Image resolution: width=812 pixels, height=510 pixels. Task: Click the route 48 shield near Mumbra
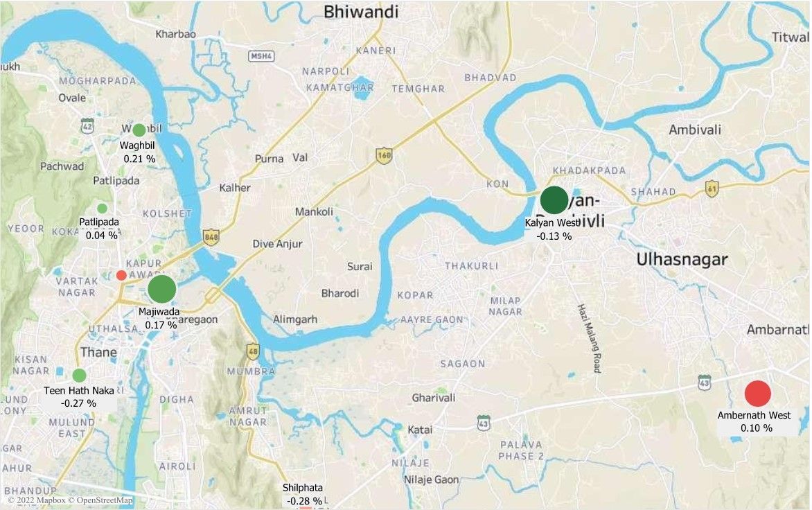253,351
